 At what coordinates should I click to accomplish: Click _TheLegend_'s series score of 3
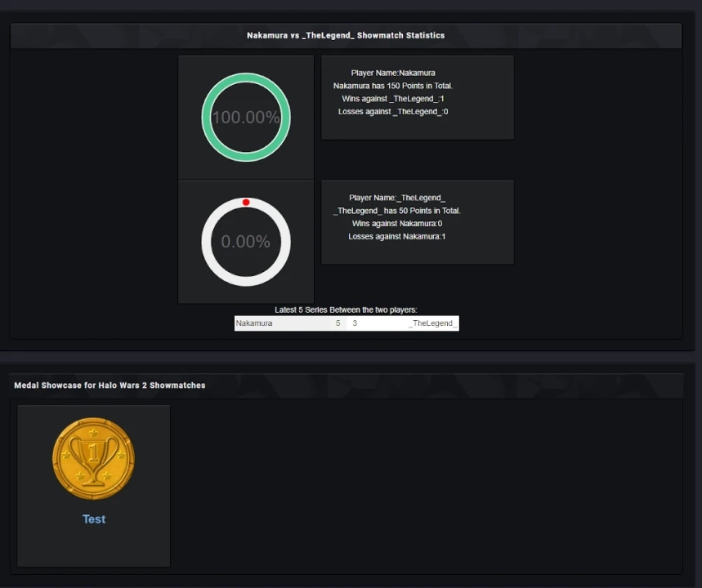click(x=355, y=323)
